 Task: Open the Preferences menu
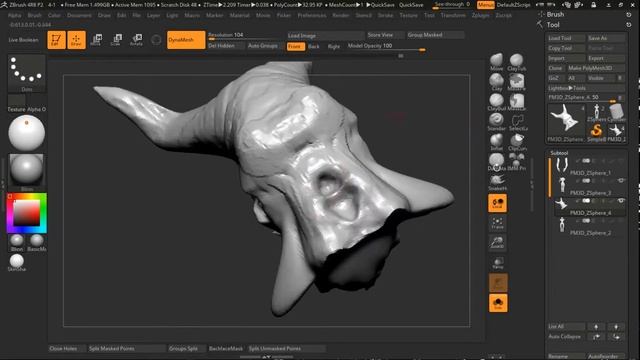(x=312, y=15)
